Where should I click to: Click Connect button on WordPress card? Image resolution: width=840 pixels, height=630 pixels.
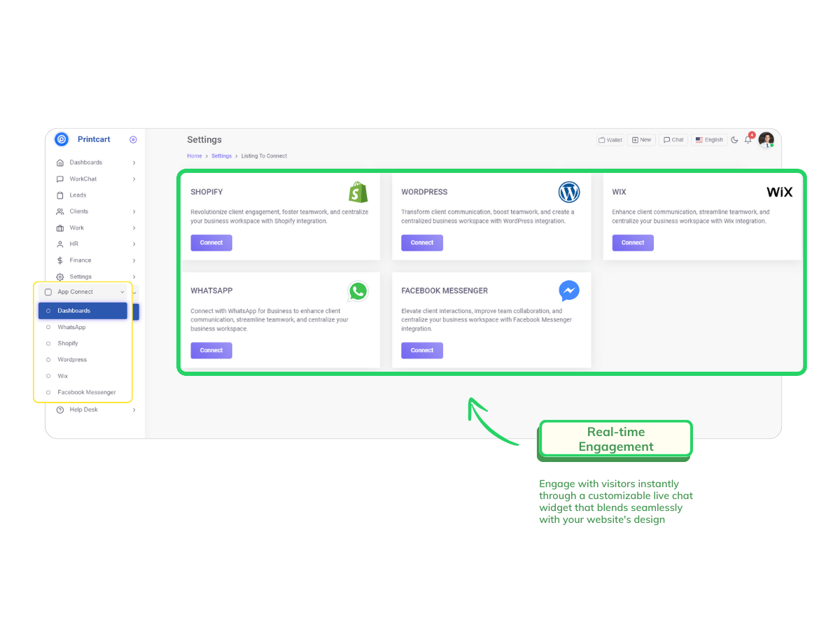[422, 243]
